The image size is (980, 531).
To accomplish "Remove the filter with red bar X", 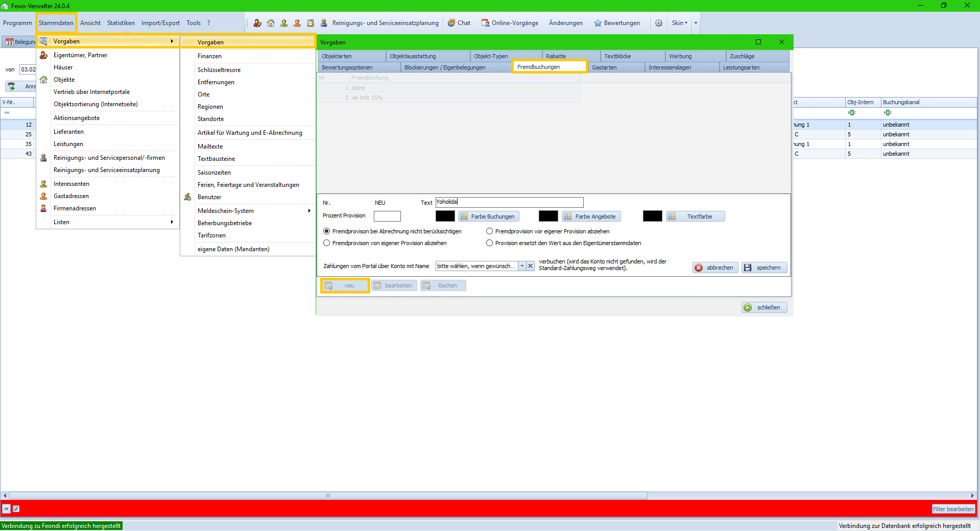I will click(6, 509).
